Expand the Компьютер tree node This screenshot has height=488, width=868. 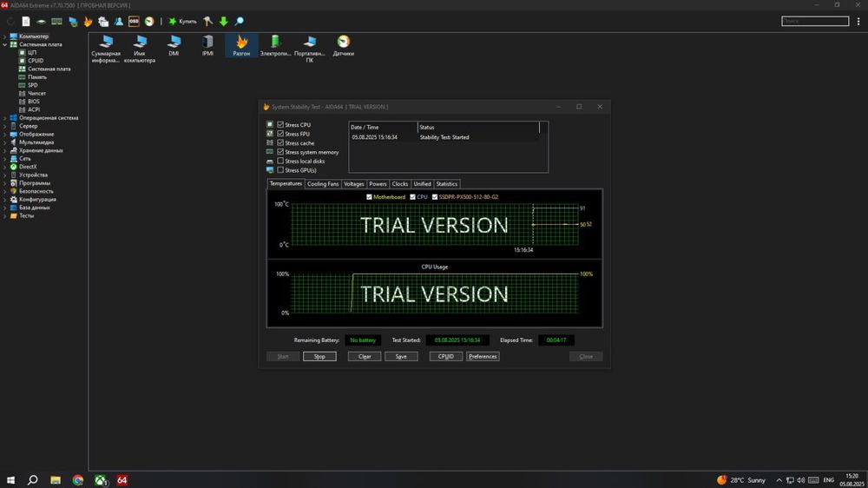click(x=5, y=36)
